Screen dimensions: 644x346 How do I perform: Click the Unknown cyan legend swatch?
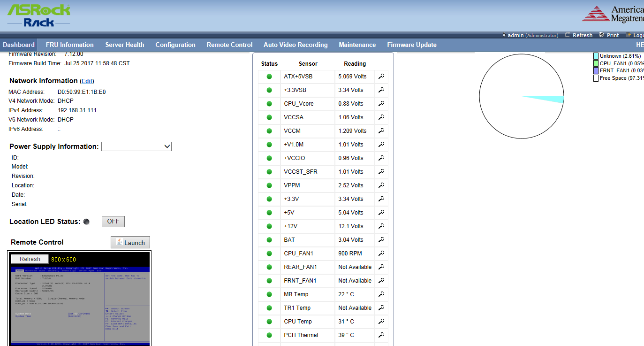[x=596, y=56]
